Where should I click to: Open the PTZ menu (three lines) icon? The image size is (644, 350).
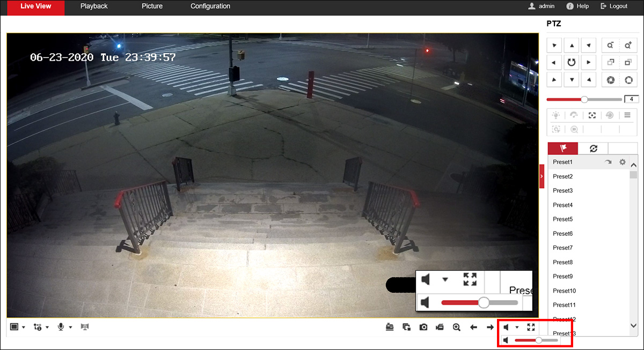(x=627, y=115)
